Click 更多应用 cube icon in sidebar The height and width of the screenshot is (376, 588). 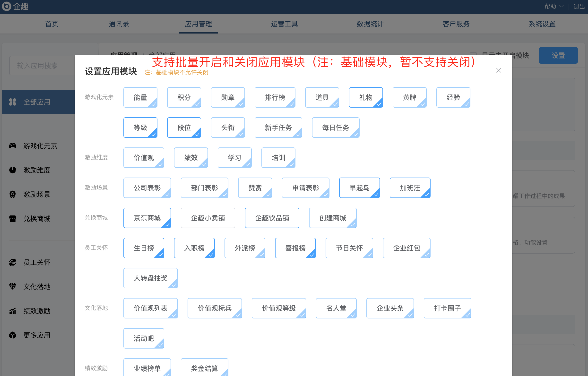[x=12, y=335]
